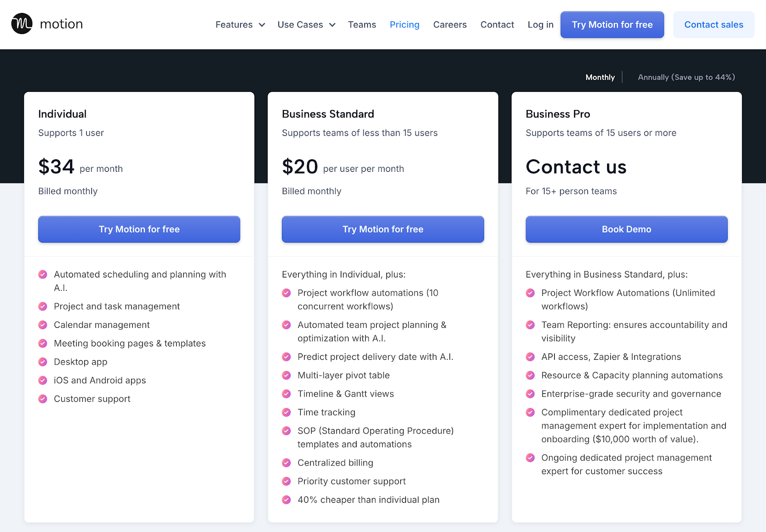Book a demo for Business Pro
Screen dimensions: 766x532
point(626,229)
